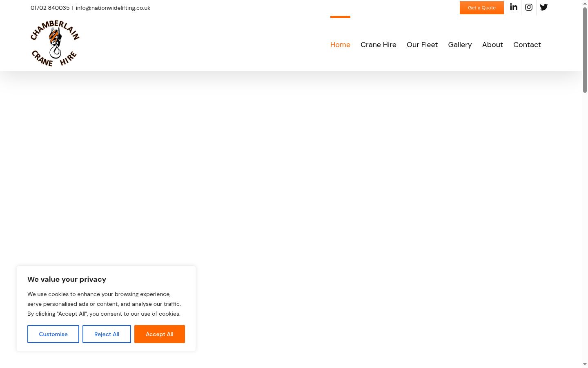Go to the Home menu item
This screenshot has width=588, height=368.
pyautogui.click(x=340, y=45)
